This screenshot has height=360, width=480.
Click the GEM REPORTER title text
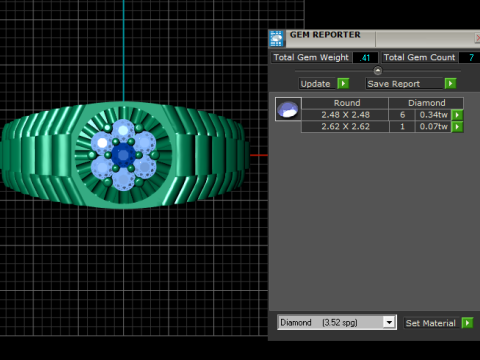tap(325, 35)
